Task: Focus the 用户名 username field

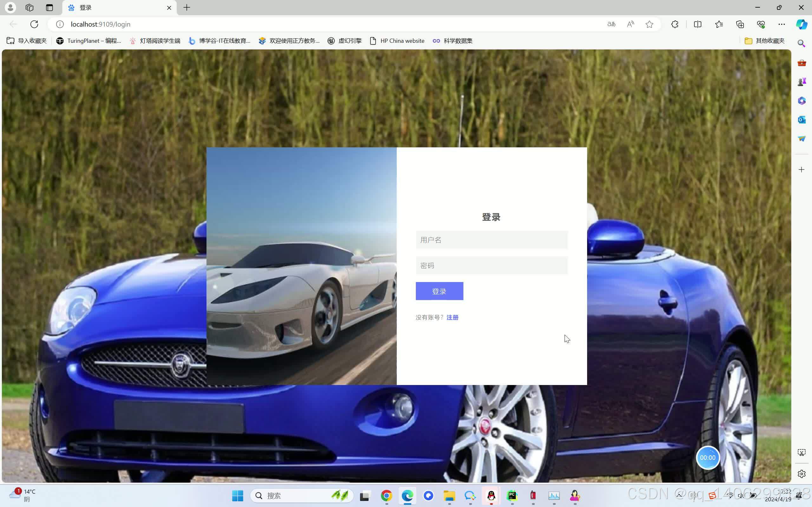Action: coord(492,240)
